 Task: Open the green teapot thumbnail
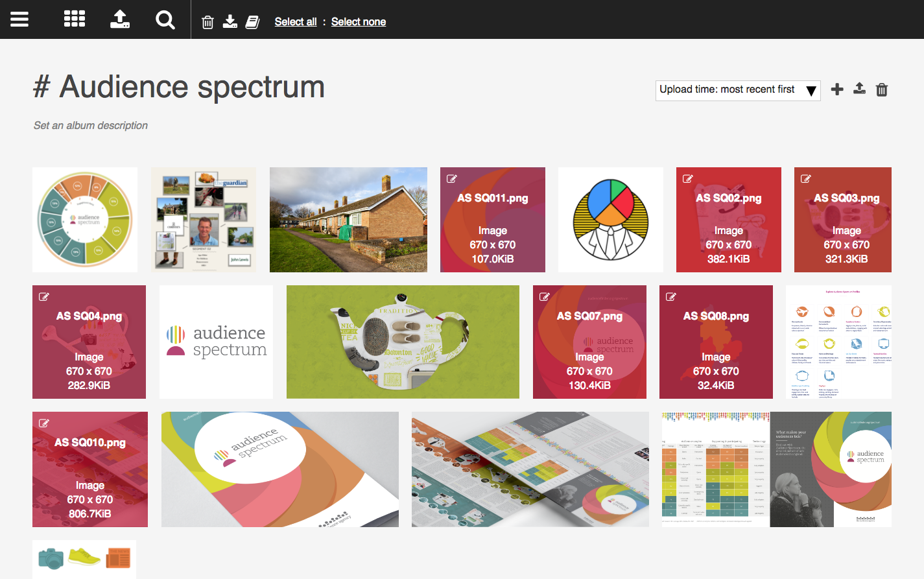click(403, 342)
